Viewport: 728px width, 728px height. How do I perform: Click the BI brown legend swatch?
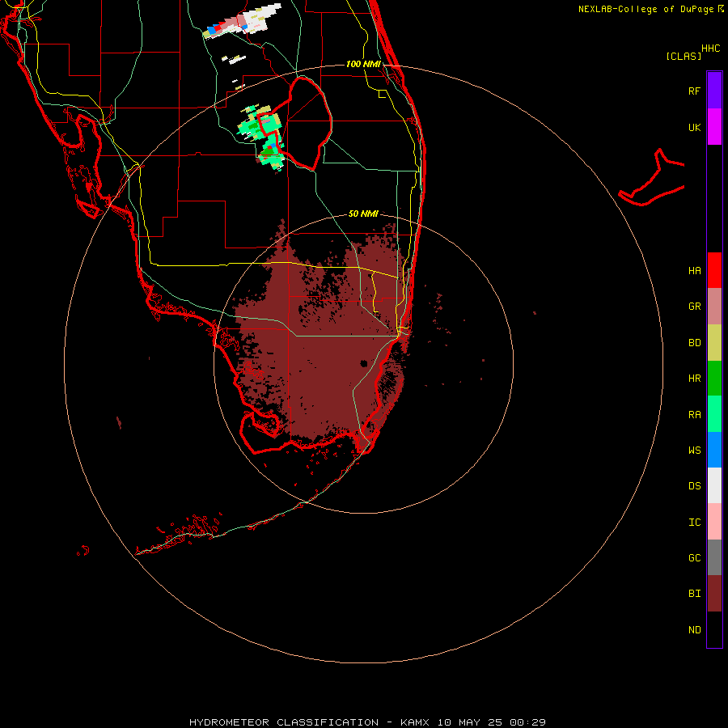[714, 594]
